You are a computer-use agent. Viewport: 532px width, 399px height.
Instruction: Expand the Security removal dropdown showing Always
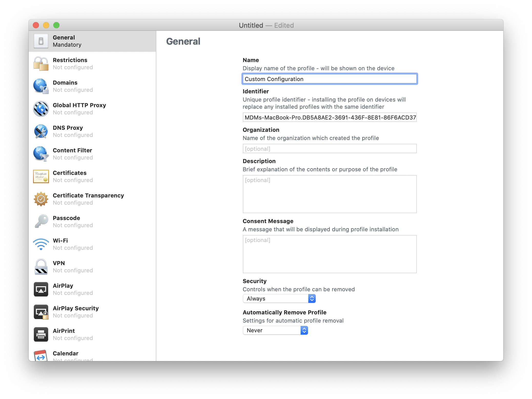(279, 298)
